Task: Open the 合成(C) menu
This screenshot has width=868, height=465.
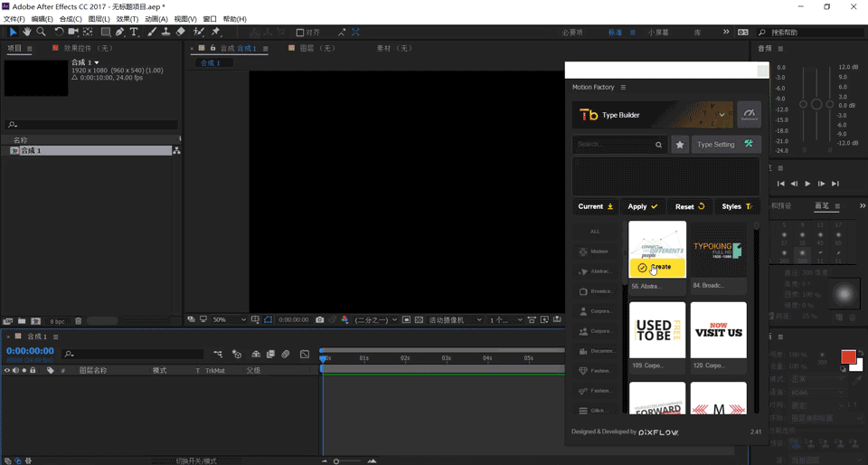Action: (x=71, y=19)
